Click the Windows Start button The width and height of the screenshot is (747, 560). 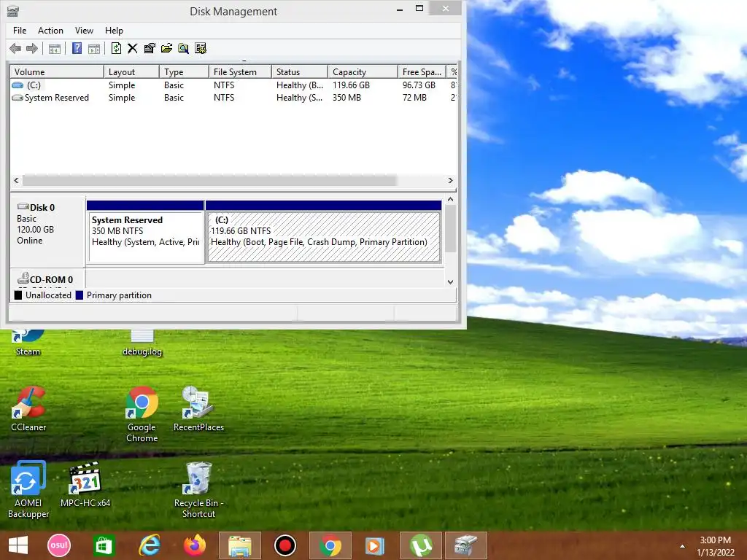tap(18, 545)
